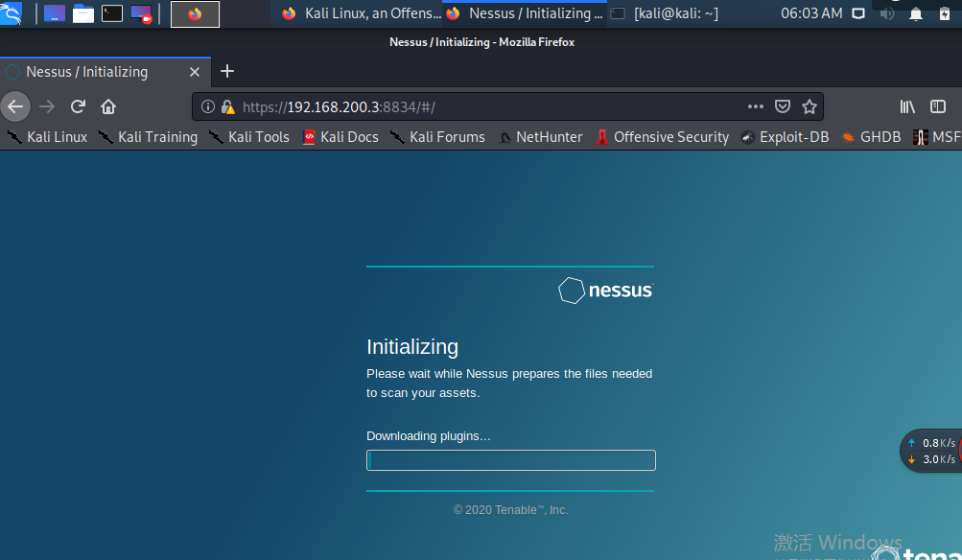Click the insecure connection padlock warning icon

coord(227,107)
